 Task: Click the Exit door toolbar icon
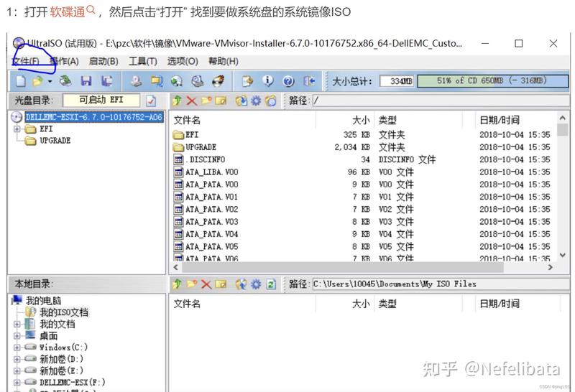click(x=309, y=81)
